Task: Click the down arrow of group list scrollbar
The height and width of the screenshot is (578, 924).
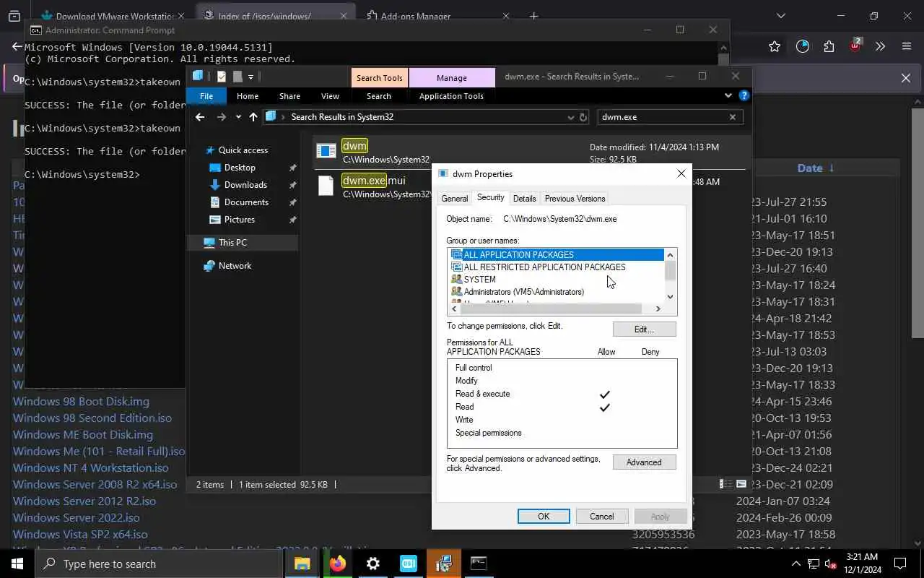Action: click(x=670, y=296)
